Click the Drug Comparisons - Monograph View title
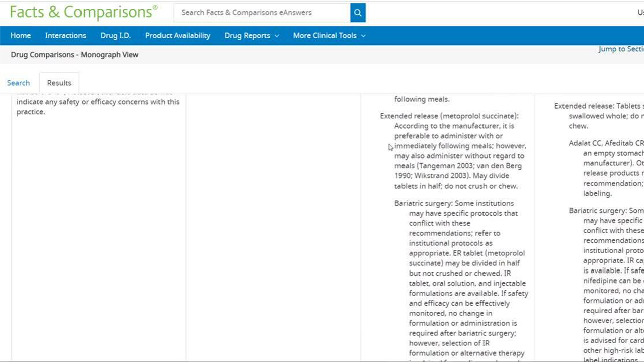The image size is (644, 362). coord(74,55)
